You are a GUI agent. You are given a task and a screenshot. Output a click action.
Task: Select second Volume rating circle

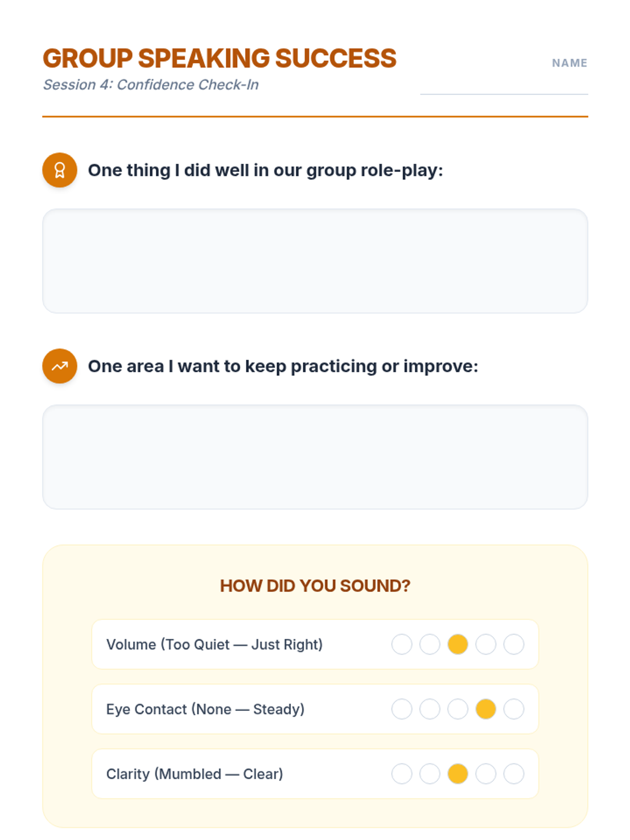[429, 644]
